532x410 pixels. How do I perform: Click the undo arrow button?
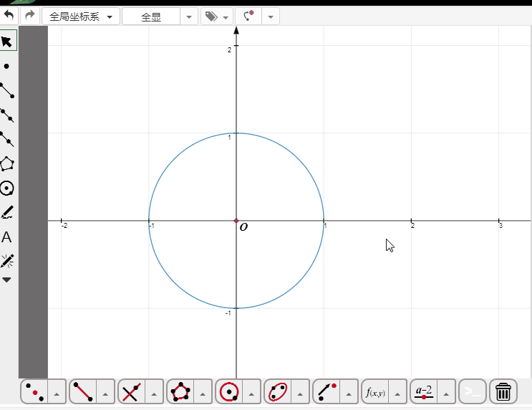[9, 16]
